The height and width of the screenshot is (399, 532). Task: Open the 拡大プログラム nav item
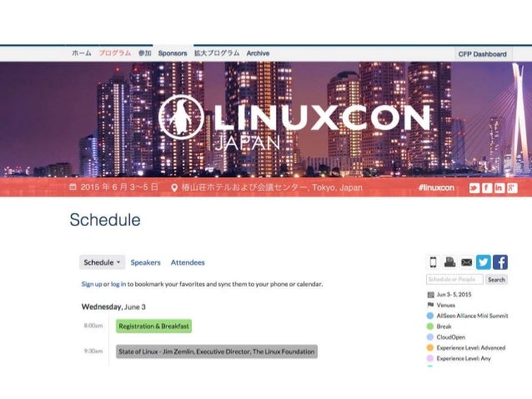pos(217,53)
